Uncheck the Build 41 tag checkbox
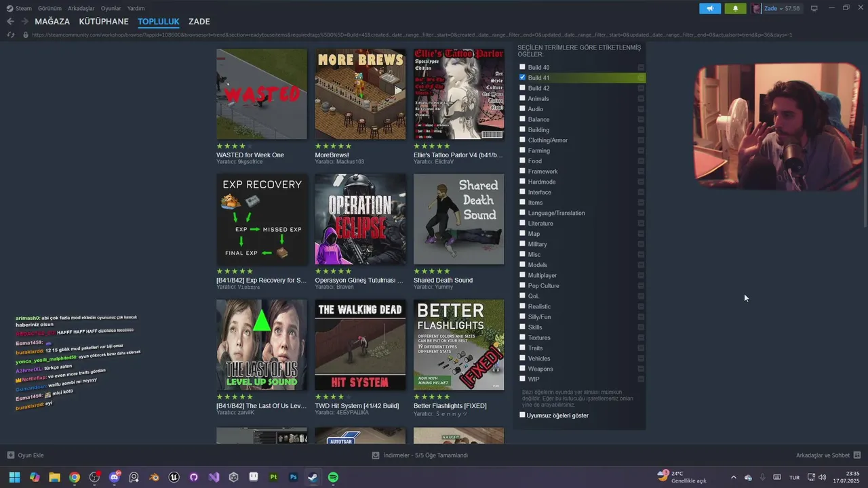The height and width of the screenshot is (488, 868). [522, 77]
